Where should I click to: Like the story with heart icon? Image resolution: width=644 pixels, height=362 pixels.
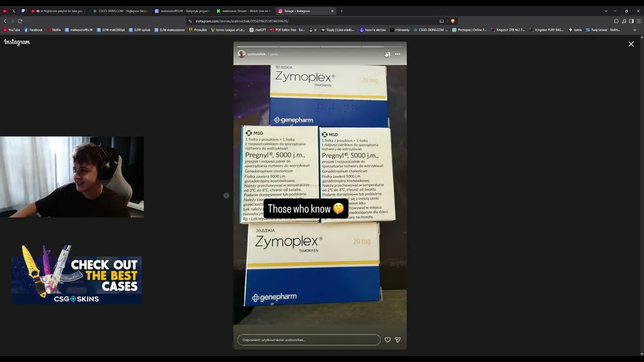pos(387,340)
